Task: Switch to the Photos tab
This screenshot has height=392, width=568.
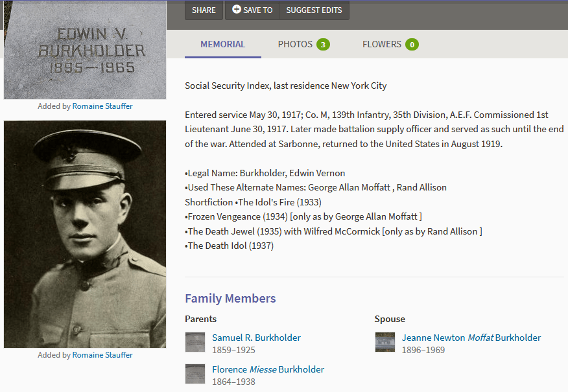Action: (295, 45)
